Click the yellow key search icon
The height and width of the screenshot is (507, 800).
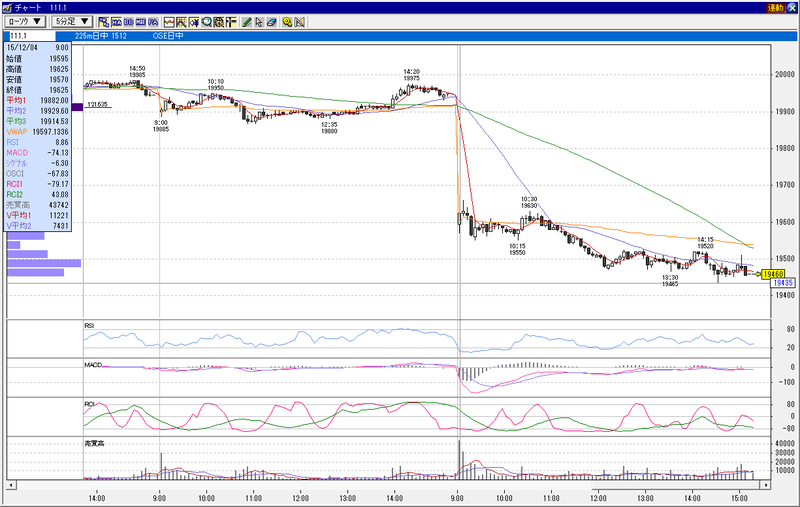[x=287, y=22]
